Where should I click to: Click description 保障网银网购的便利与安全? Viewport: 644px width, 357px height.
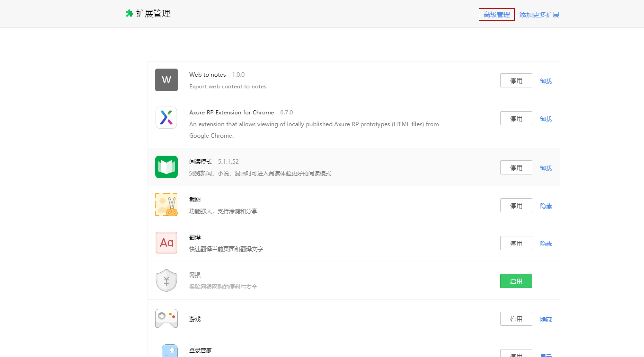(x=223, y=287)
